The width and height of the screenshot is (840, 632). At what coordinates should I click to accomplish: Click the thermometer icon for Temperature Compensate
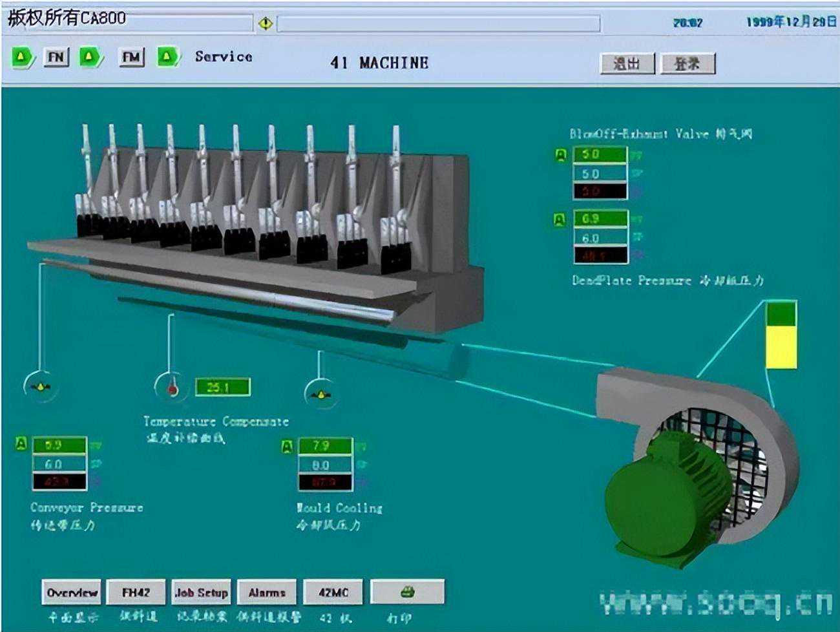pyautogui.click(x=172, y=388)
